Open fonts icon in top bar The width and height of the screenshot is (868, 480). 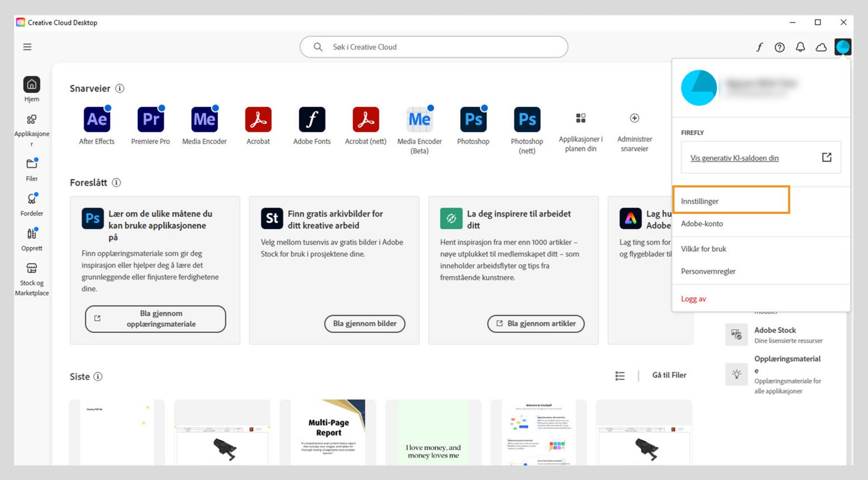pyautogui.click(x=759, y=47)
